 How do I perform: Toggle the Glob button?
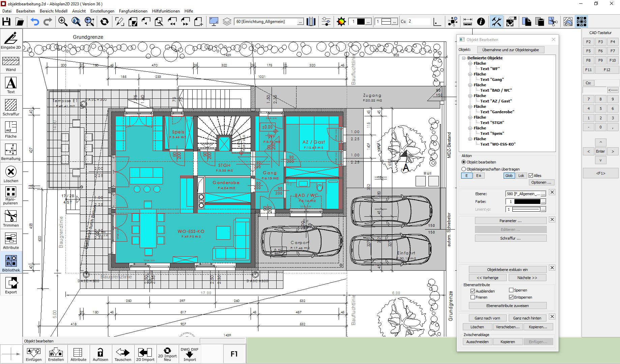click(x=509, y=176)
